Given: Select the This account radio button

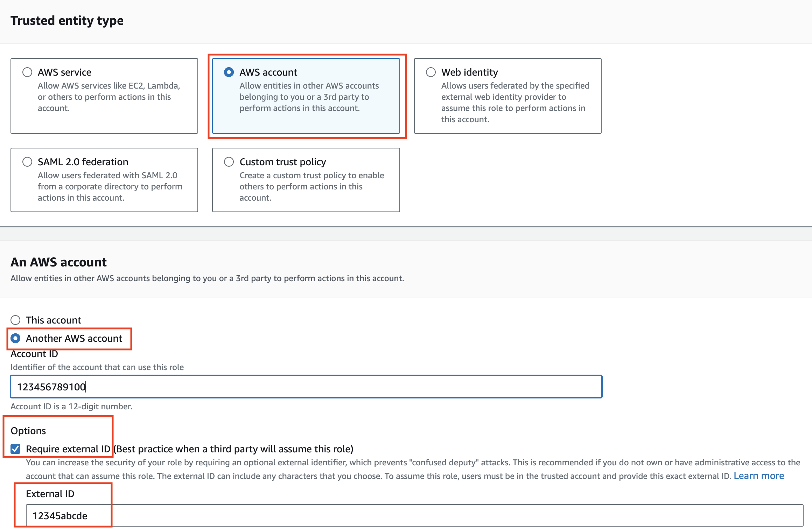Looking at the screenshot, I should click(x=15, y=320).
